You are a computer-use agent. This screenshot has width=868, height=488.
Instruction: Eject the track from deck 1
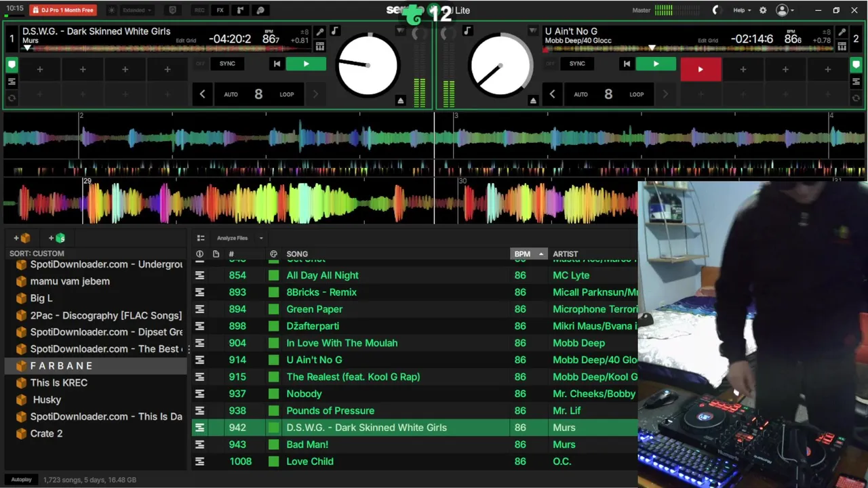click(x=400, y=100)
